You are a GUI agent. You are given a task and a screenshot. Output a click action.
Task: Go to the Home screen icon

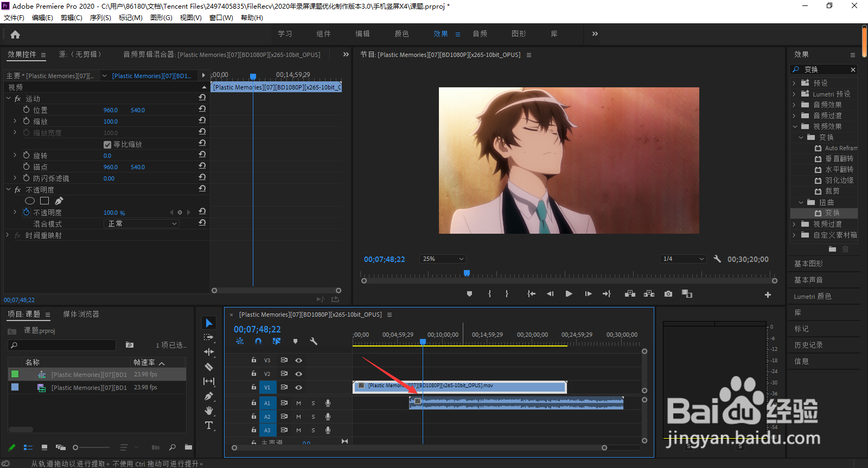click(x=15, y=34)
